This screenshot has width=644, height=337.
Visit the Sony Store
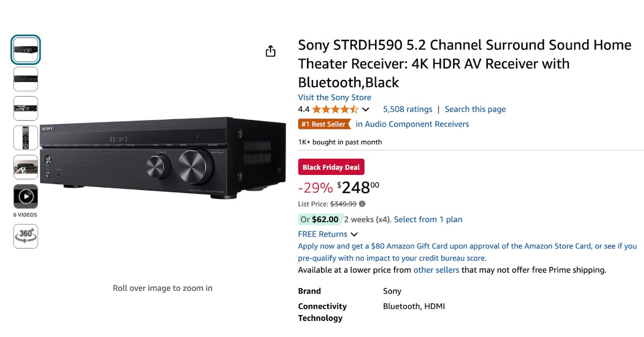334,97
